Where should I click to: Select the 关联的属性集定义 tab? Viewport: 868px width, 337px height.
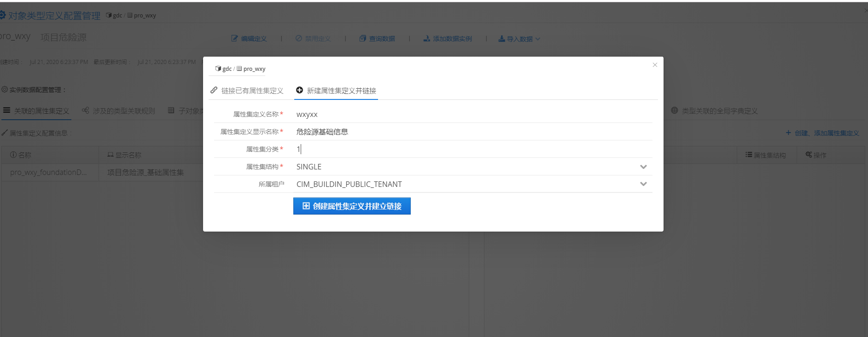(x=37, y=111)
